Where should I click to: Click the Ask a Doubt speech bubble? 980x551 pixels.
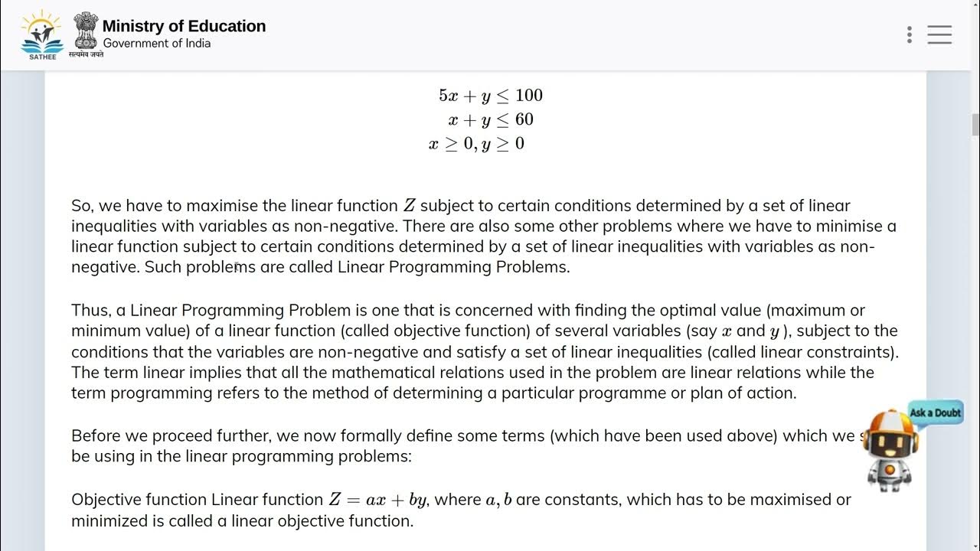click(x=935, y=412)
